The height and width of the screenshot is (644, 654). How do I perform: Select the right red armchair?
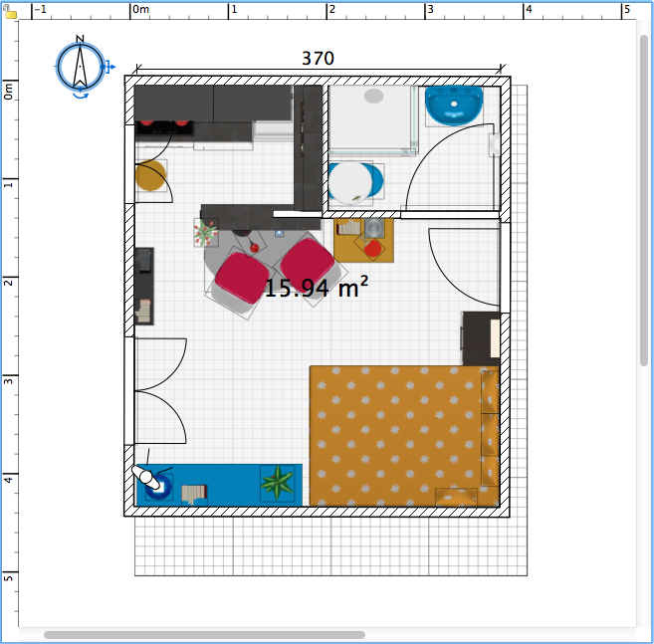pos(308,263)
